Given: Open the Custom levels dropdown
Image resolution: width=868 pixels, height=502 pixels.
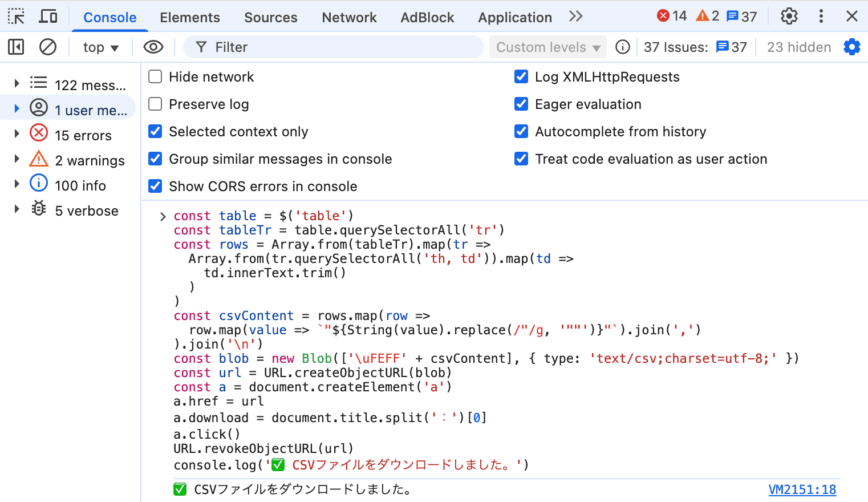Looking at the screenshot, I should tap(547, 47).
